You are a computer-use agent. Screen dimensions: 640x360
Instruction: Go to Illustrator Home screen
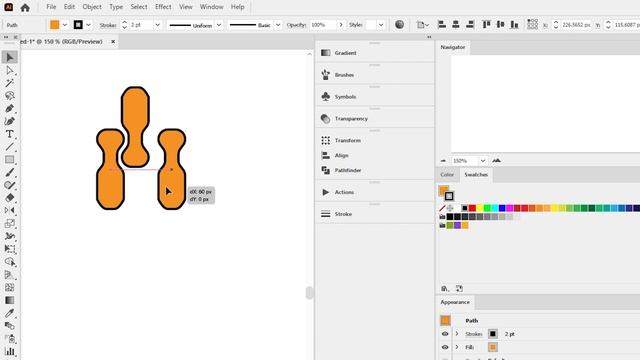[x=25, y=7]
